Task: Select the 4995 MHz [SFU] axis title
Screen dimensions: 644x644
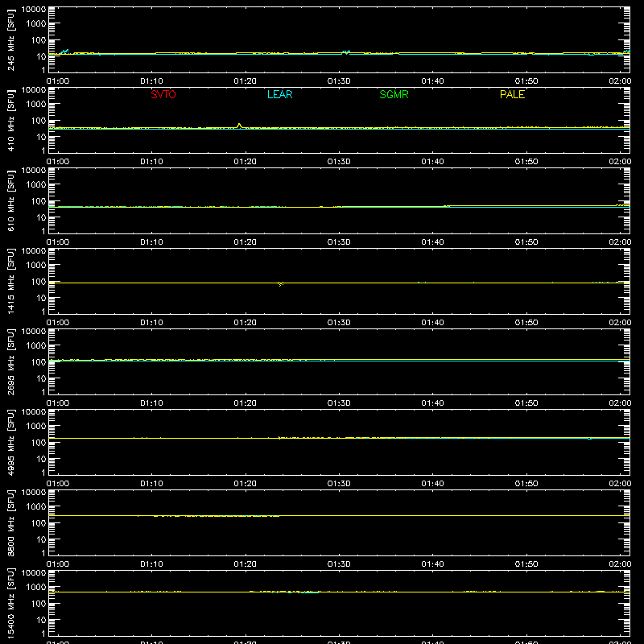Action: tap(10, 443)
